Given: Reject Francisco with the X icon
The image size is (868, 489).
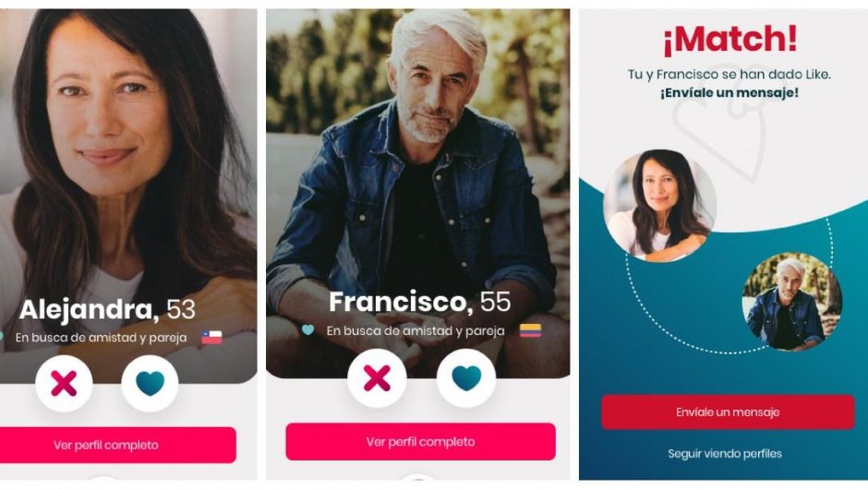Looking at the screenshot, I should (377, 378).
